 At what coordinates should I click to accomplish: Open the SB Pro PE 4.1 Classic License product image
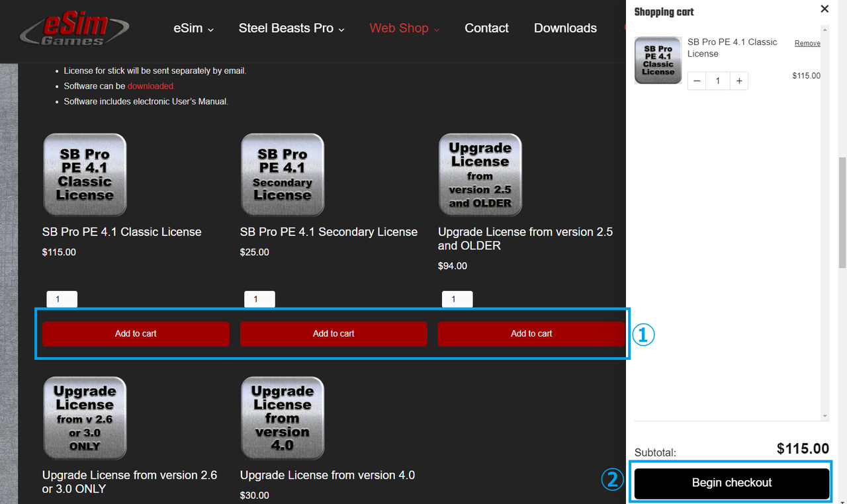(85, 175)
